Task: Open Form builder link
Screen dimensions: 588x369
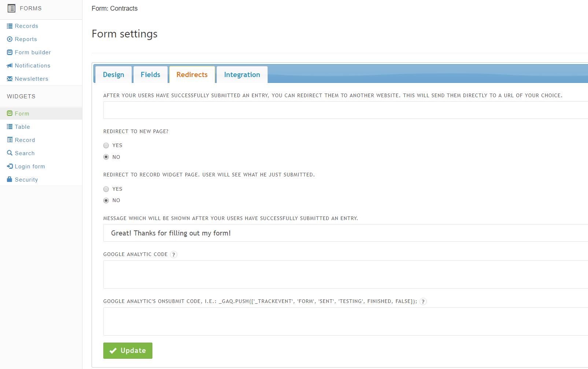Action: pos(33,52)
